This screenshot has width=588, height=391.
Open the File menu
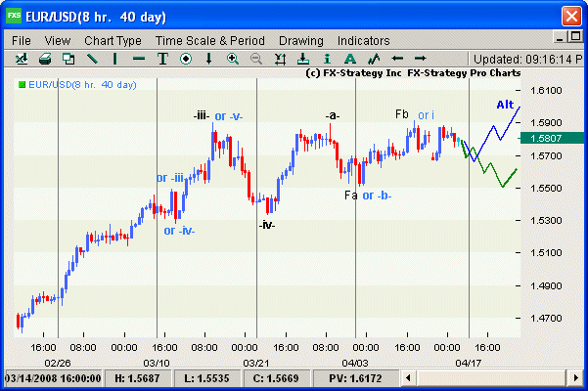tap(21, 40)
